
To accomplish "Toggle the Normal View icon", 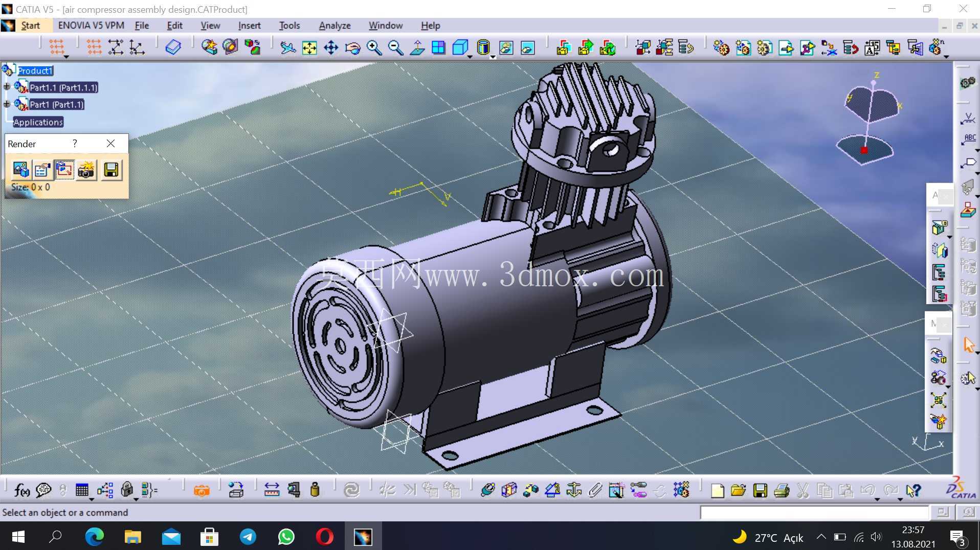I will click(417, 48).
